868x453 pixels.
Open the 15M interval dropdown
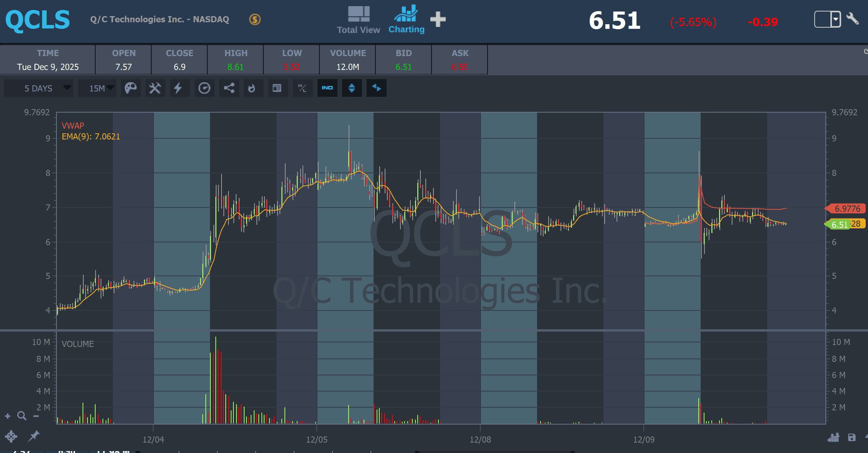[97, 88]
